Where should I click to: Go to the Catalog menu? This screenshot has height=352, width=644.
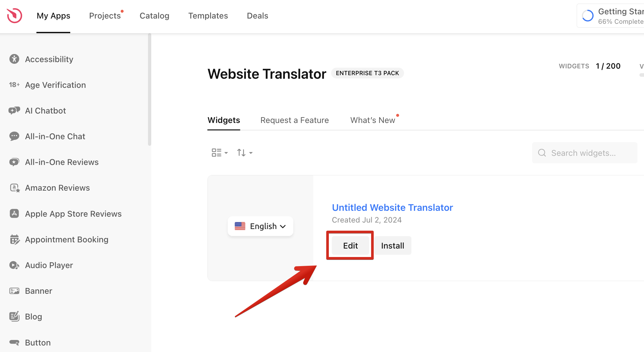(154, 16)
